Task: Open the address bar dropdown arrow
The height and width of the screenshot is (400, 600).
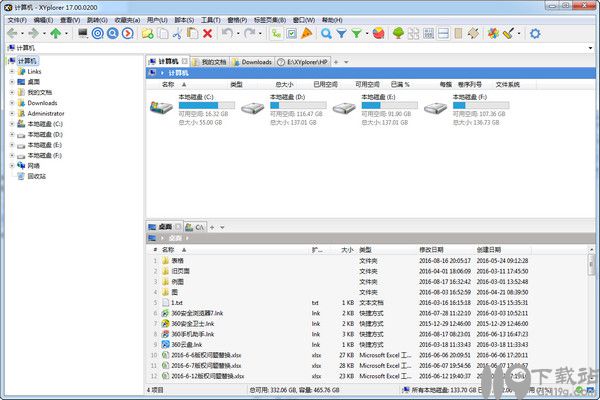Action: (x=590, y=48)
